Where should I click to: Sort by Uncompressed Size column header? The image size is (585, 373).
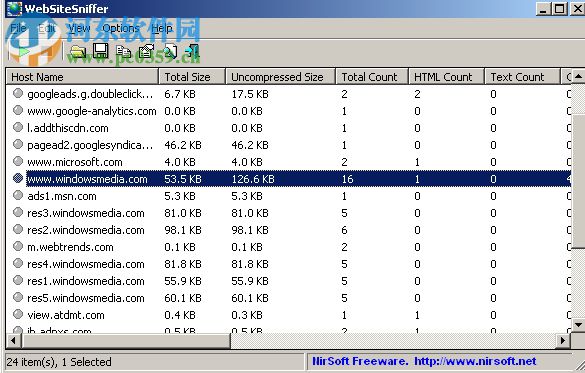[281, 77]
